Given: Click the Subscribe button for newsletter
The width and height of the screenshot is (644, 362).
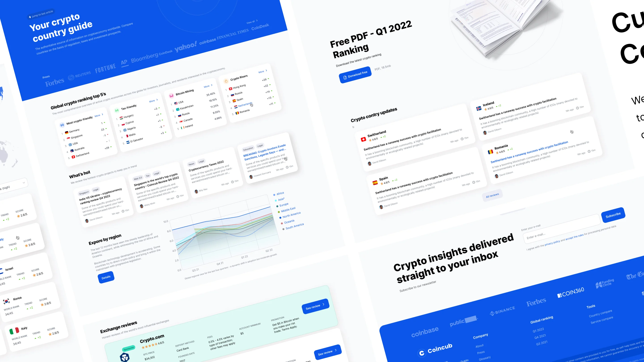Looking at the screenshot, I should point(613,215).
